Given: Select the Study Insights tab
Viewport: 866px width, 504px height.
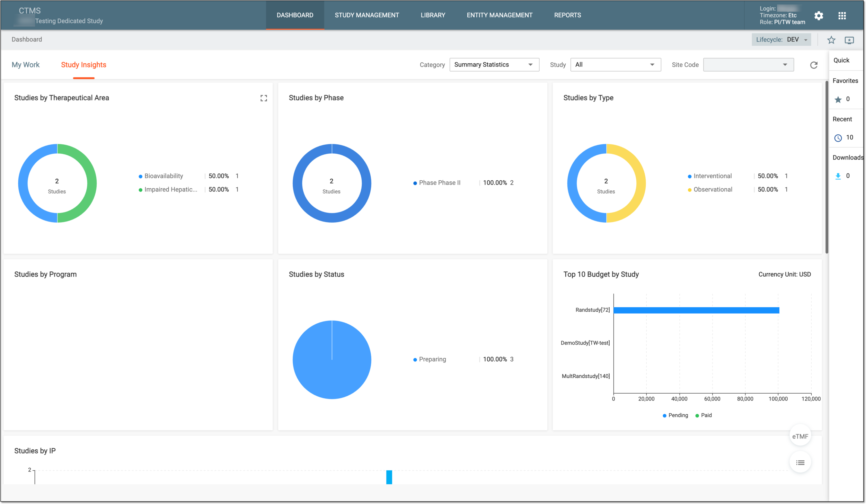Looking at the screenshot, I should (83, 65).
